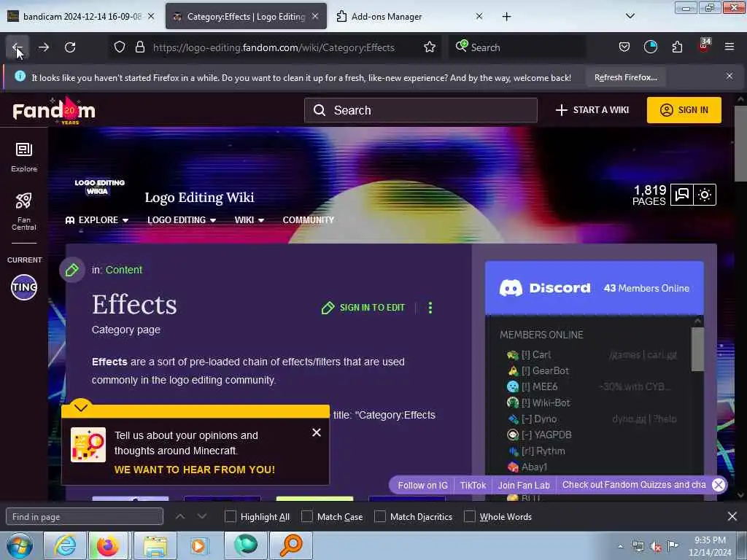This screenshot has width=747, height=560.
Task: Expand the WIKI dropdown menu
Action: (249, 220)
